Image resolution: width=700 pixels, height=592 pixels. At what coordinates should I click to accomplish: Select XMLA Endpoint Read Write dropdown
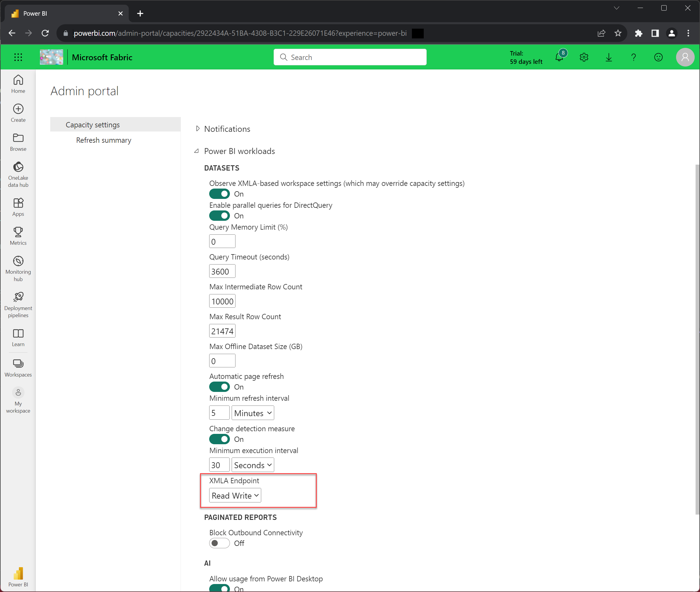pos(234,495)
